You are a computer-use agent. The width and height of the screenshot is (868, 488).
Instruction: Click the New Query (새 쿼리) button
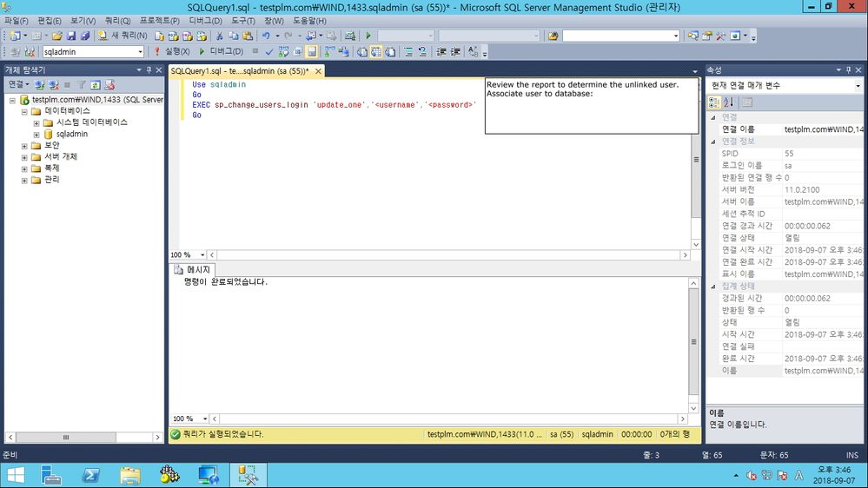click(123, 36)
